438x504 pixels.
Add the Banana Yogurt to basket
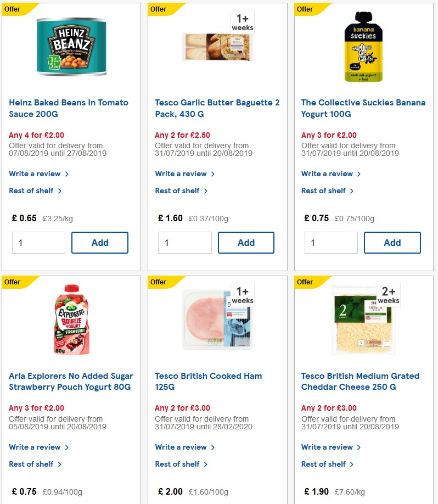[x=392, y=242]
